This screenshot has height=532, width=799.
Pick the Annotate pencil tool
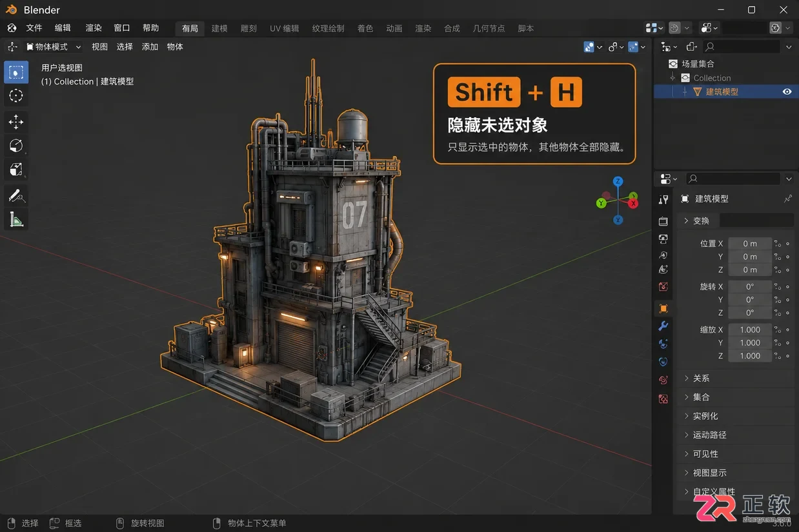click(x=16, y=195)
